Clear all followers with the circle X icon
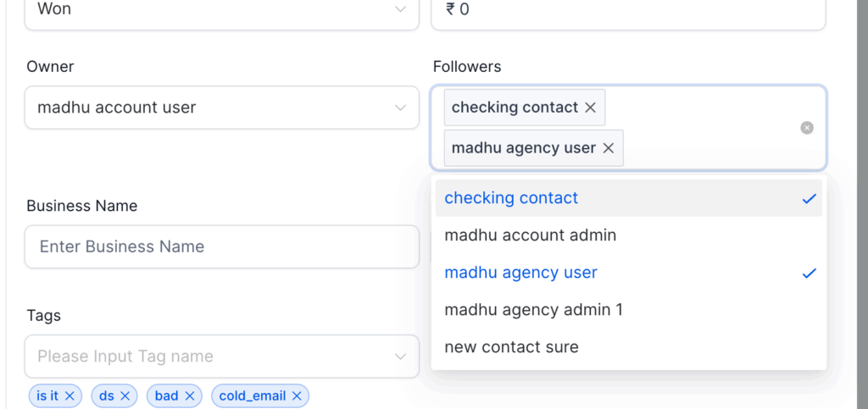868x409 pixels. (807, 128)
